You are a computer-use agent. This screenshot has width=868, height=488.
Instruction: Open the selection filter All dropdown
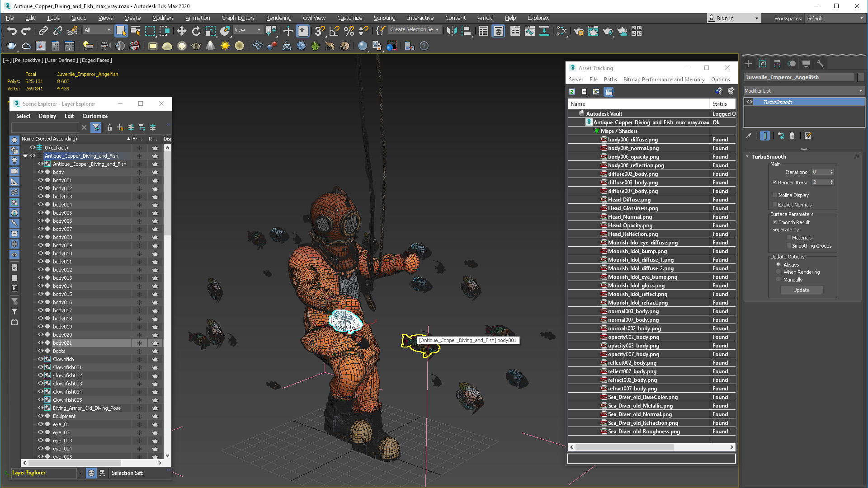[97, 30]
